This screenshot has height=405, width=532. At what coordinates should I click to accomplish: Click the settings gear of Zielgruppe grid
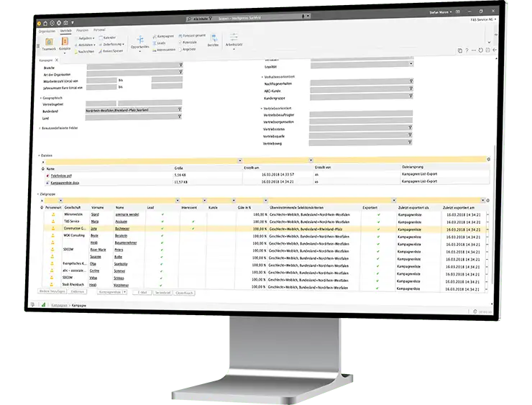tap(488, 200)
